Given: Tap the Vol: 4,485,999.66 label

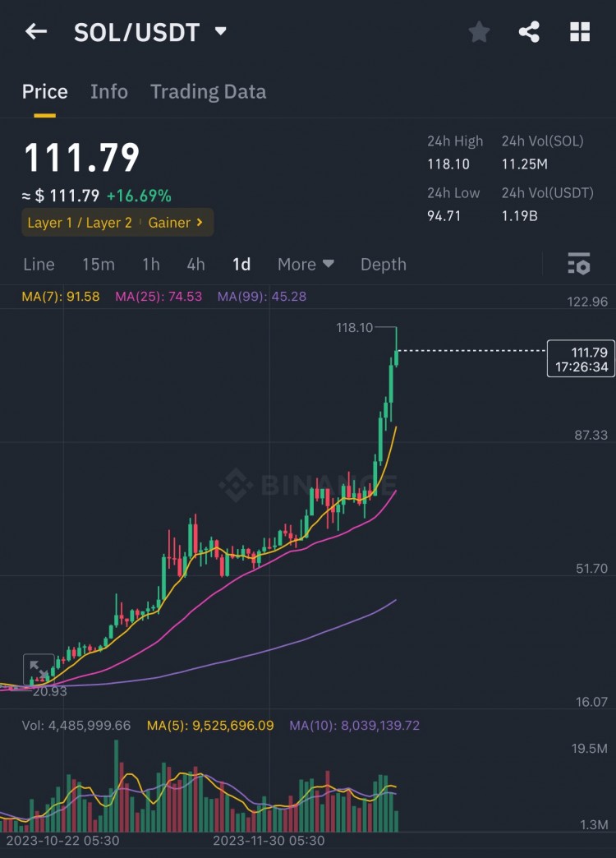Looking at the screenshot, I should click(76, 726).
